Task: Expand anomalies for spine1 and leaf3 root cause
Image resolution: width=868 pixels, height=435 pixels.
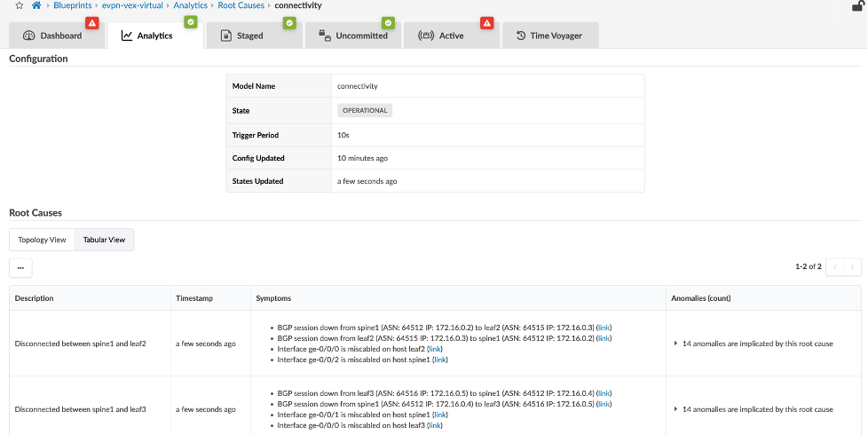Action: pyautogui.click(x=675, y=409)
